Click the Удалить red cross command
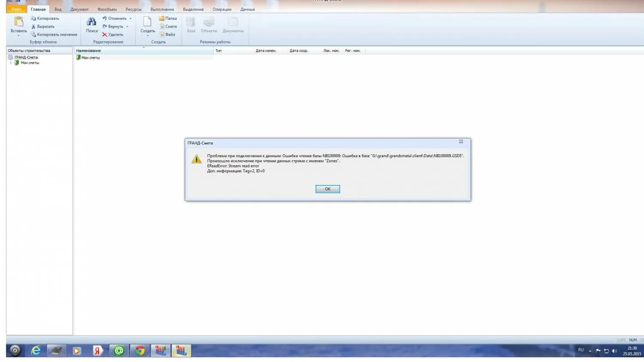 click(112, 35)
